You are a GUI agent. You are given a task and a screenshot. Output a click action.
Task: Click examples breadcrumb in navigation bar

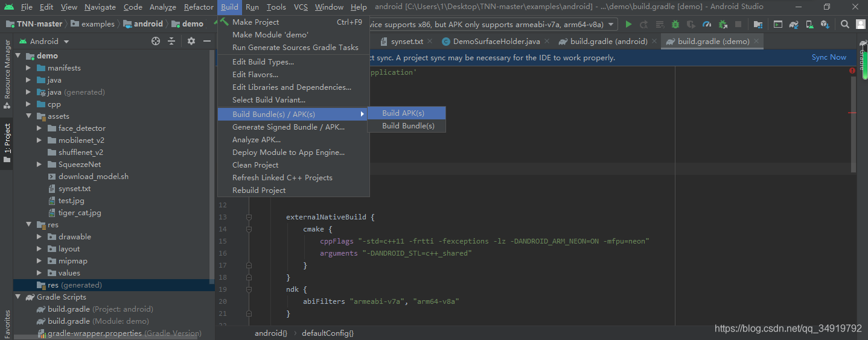(92, 24)
